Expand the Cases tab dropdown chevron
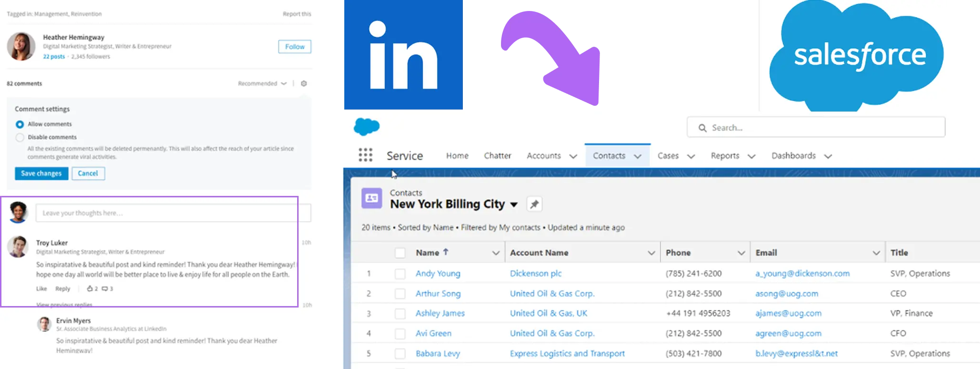The image size is (980, 369). click(691, 156)
